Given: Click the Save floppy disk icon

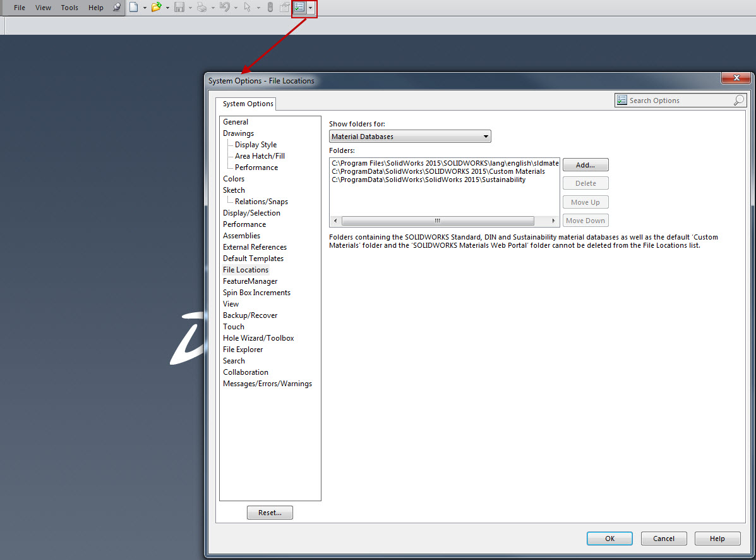Looking at the screenshot, I should tap(179, 7).
